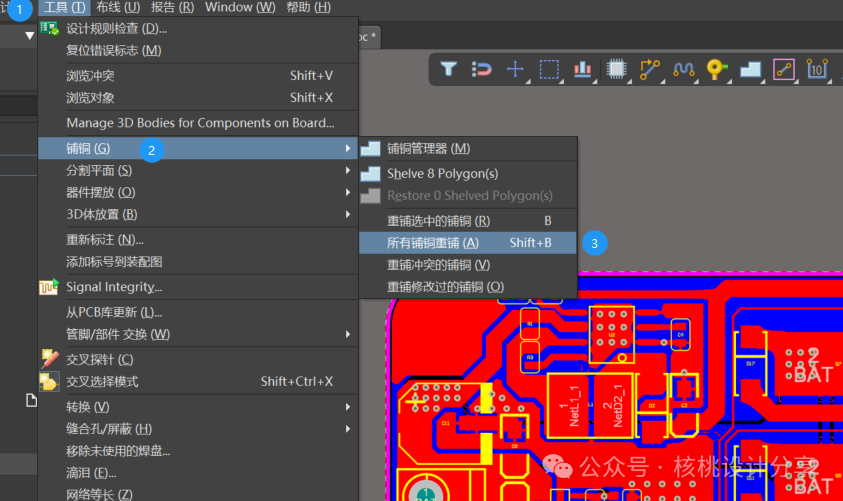843x501 pixels.
Task: Click Shelve 8 Polygon(s) submenu item
Action: (x=468, y=174)
